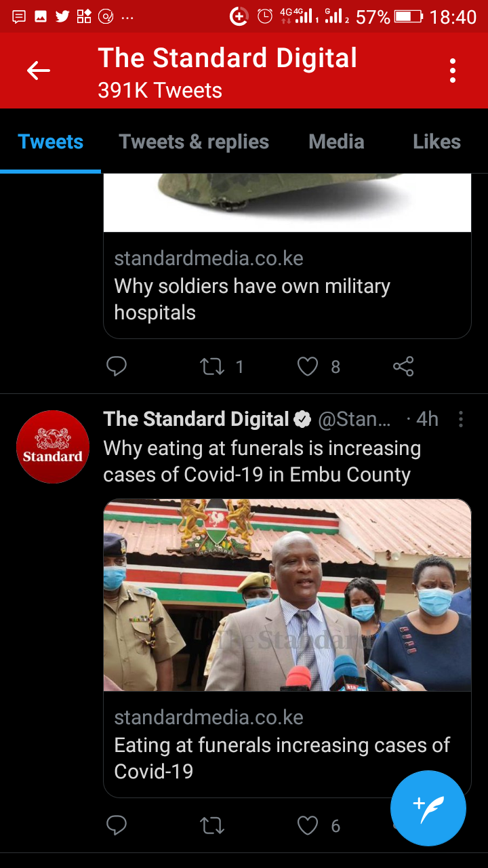Image resolution: width=488 pixels, height=868 pixels.
Task: Expand options for the funerals tweet
Action: pos(461,419)
